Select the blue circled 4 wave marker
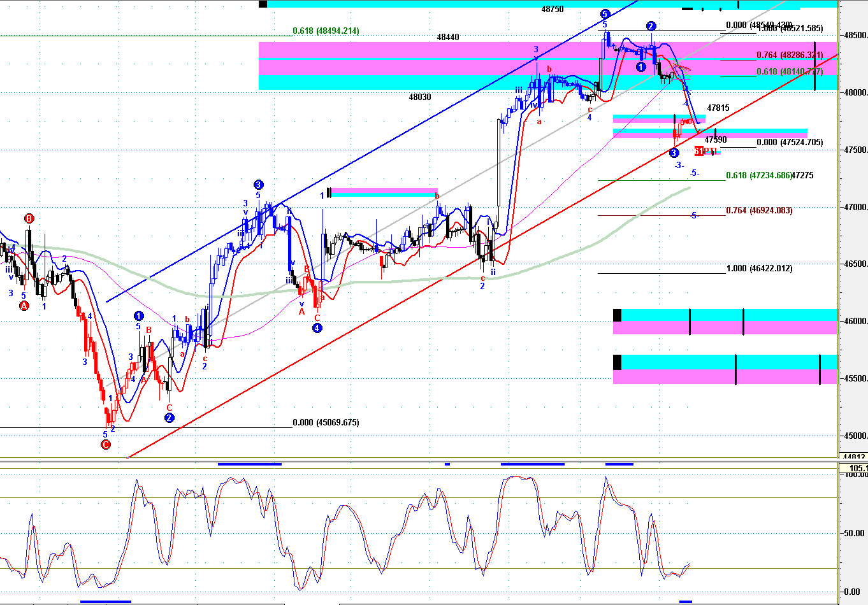Image resolution: width=868 pixels, height=605 pixels. tap(317, 328)
